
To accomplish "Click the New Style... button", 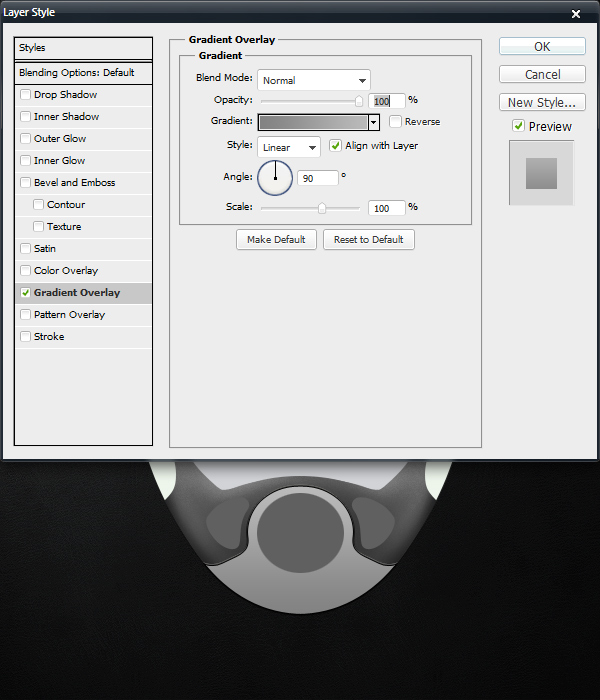I will (542, 102).
